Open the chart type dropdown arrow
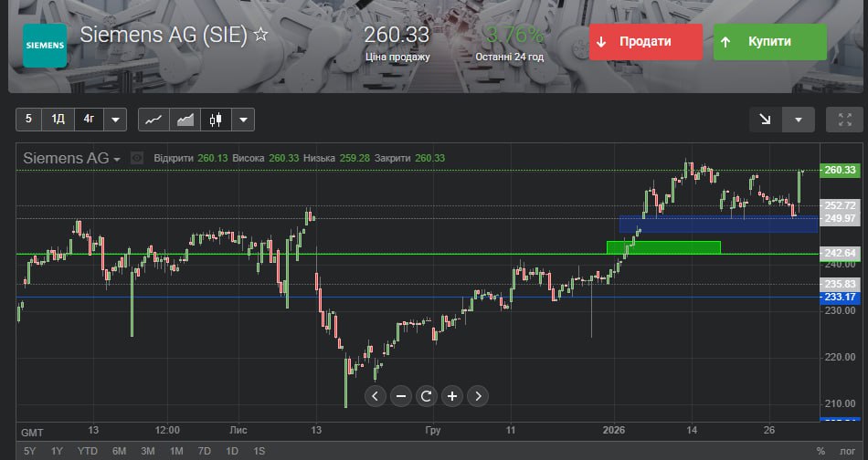The width and height of the screenshot is (868, 460). (243, 120)
